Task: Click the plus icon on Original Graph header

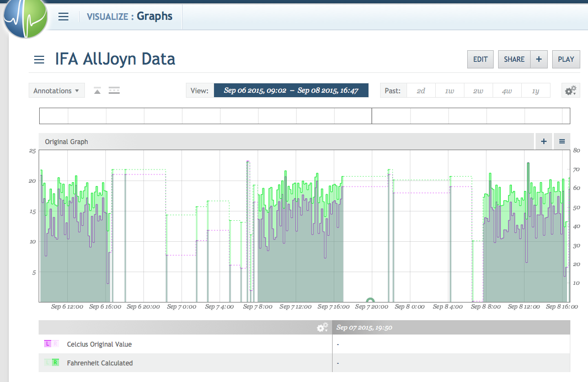Action: 544,141
